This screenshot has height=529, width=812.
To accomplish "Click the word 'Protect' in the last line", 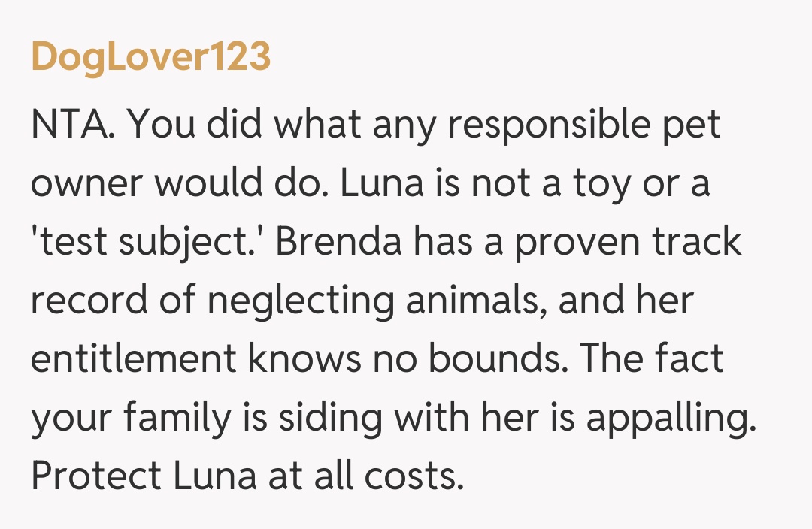I will (x=95, y=476).
